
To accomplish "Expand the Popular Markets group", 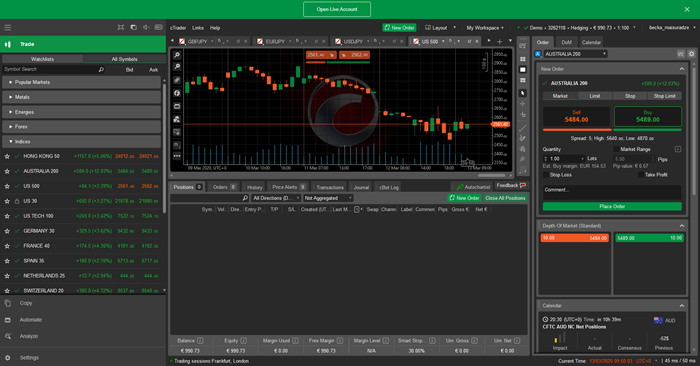I will pyautogui.click(x=81, y=82).
